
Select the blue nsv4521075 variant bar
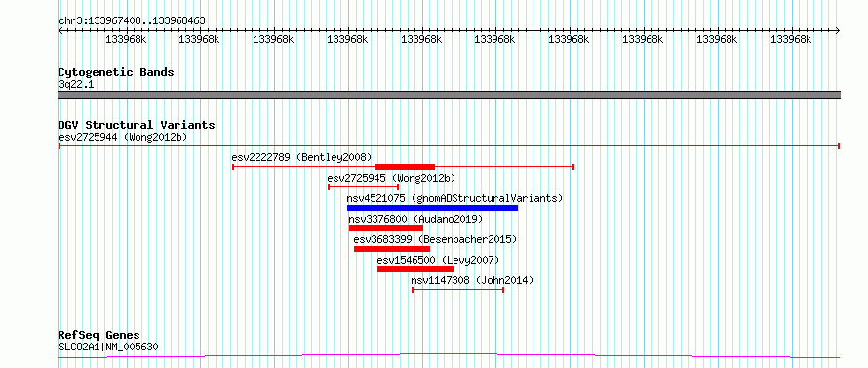pyautogui.click(x=432, y=208)
